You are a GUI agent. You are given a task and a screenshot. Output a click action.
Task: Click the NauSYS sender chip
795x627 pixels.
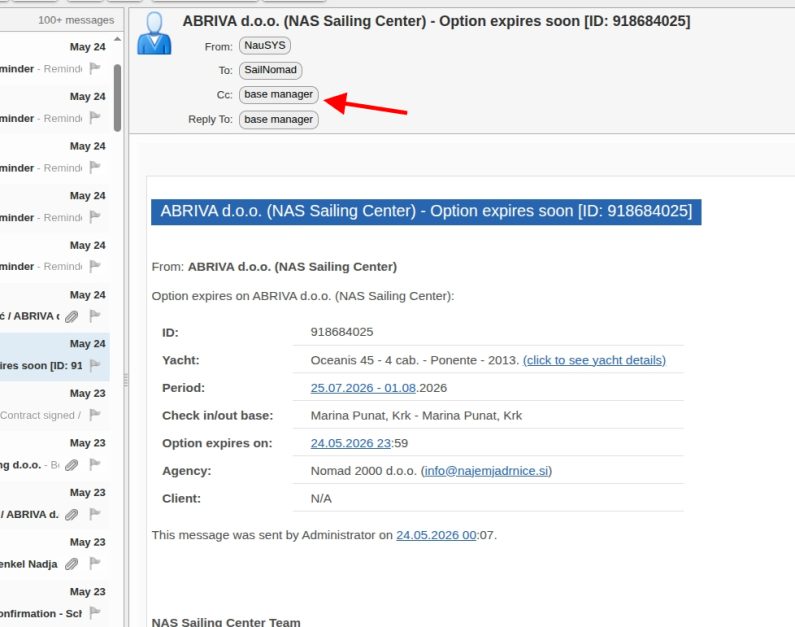265,46
